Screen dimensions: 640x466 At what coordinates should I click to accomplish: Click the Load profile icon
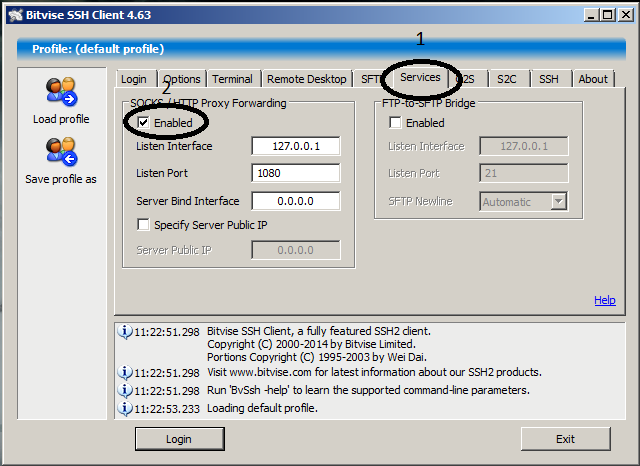pyautogui.click(x=61, y=91)
